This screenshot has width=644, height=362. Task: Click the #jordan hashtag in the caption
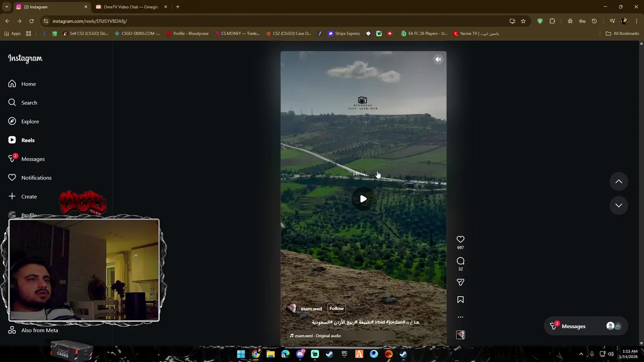point(395,322)
